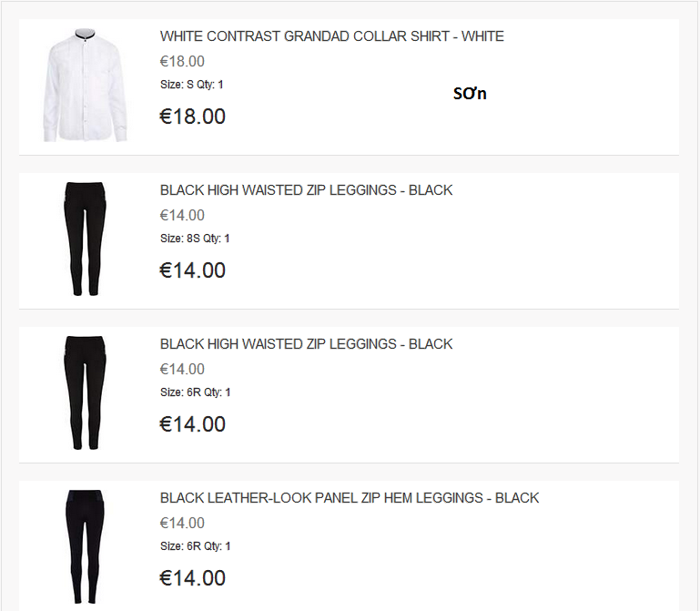700x611 pixels.
Task: Click grey €14.00 price of leather-look leggings
Action: 182,524
